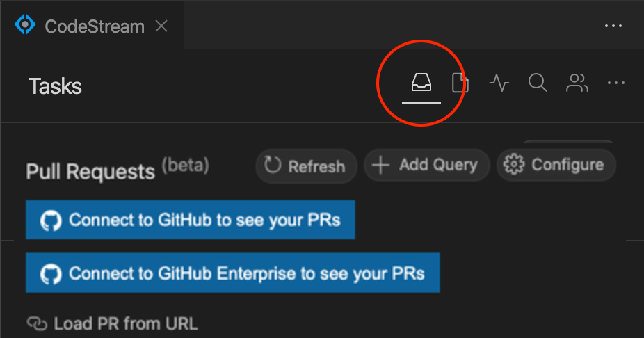Open ellipsis menu in the Tasks header

(x=616, y=84)
